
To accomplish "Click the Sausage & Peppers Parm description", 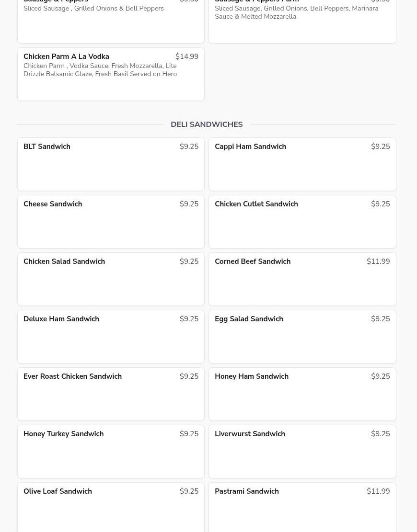I will point(296,12).
